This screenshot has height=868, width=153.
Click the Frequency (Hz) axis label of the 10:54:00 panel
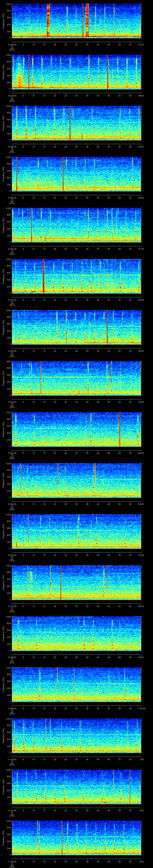tap(3, 429)
